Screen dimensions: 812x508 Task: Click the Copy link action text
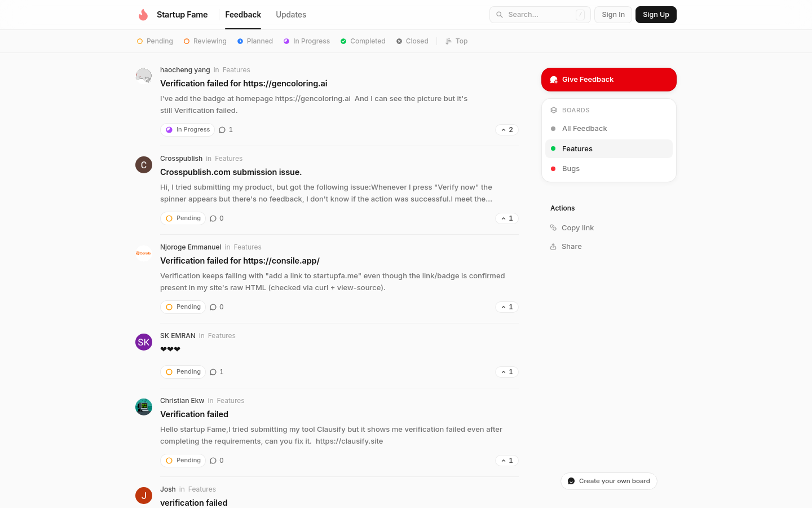tap(577, 228)
